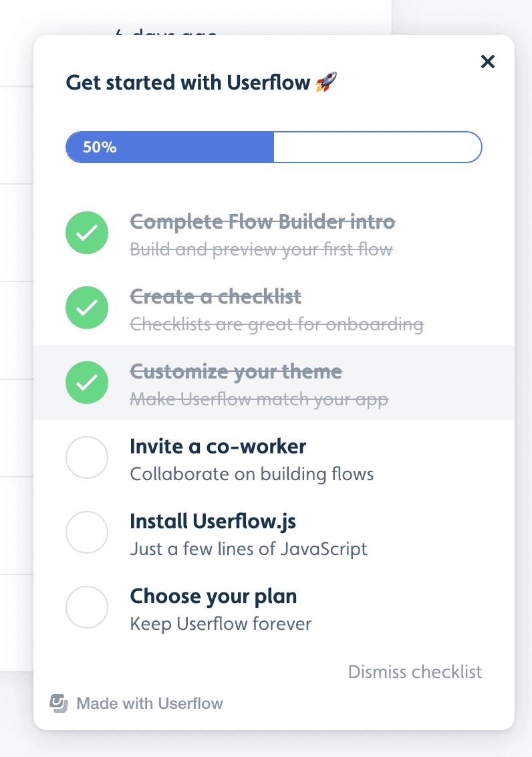Click green checkmark beside Customize your theme

pyautogui.click(x=87, y=383)
